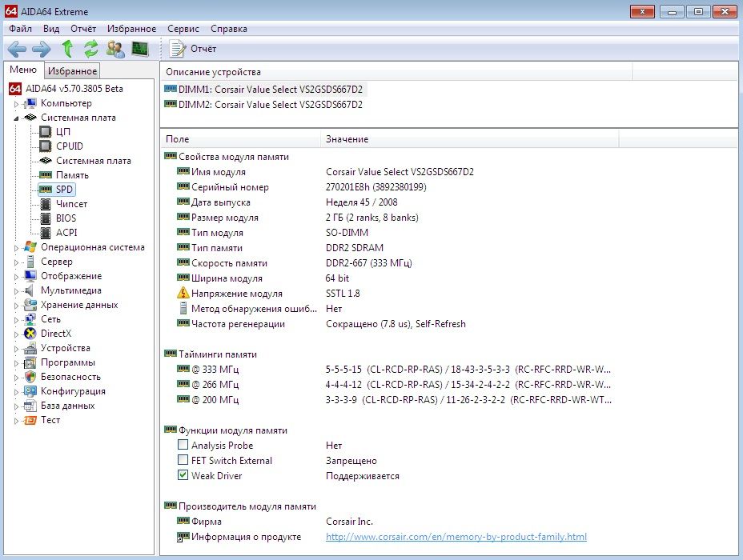
Task: Open the CPUID tree entry
Action: point(69,146)
